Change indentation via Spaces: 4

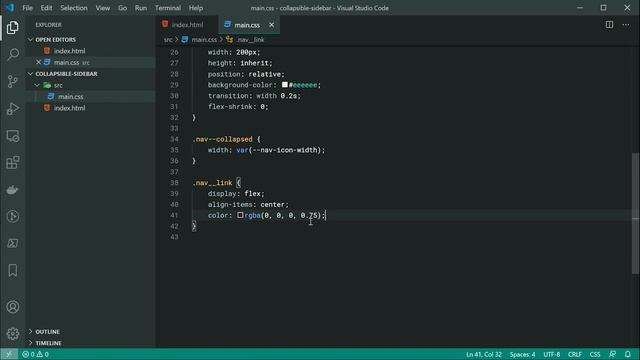coord(522,354)
